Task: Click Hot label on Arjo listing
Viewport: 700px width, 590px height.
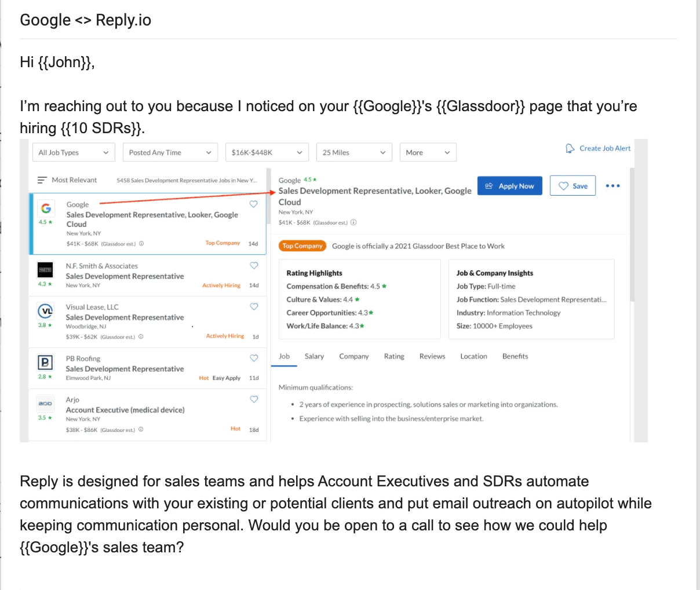Action: click(235, 429)
